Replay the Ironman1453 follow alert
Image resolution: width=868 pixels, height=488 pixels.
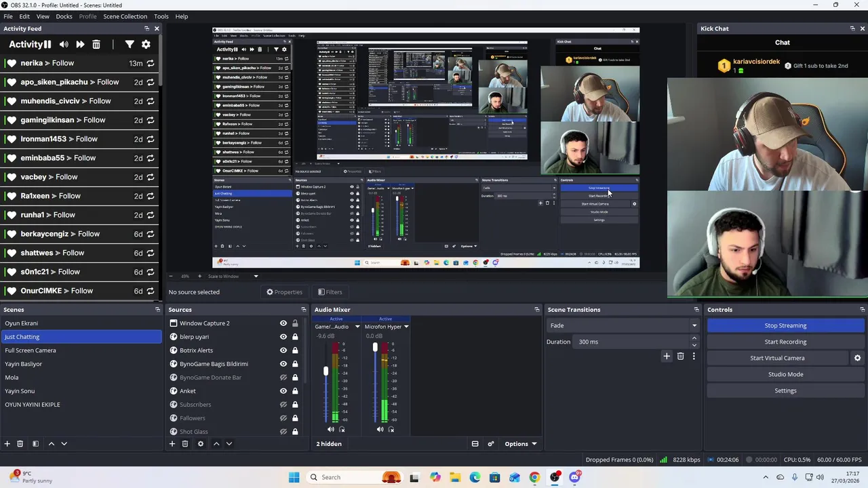[150, 139]
